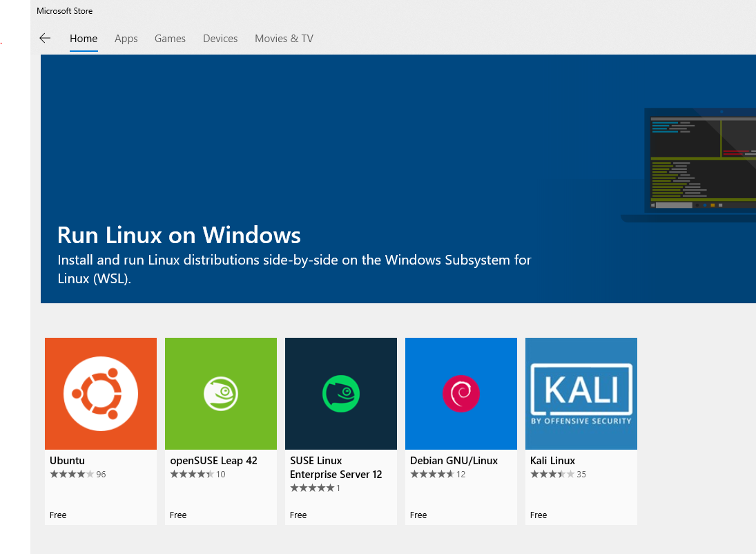The width and height of the screenshot is (756, 554).
Task: Click the WSL description text in banner
Action: [294, 269]
